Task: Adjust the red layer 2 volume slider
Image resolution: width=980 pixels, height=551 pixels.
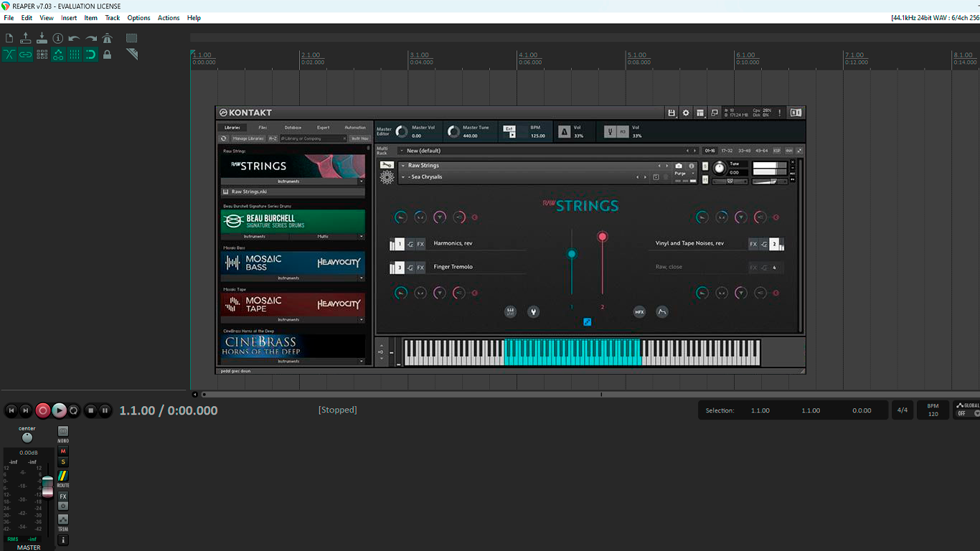Action: (x=603, y=237)
